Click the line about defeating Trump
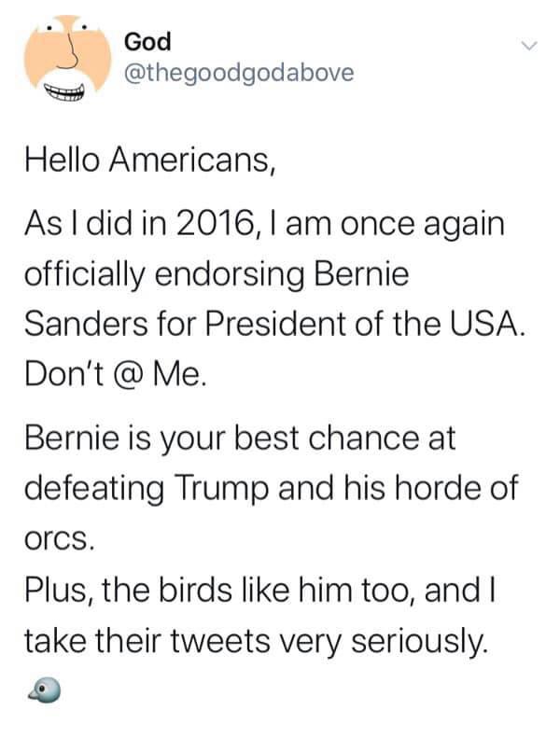Image resolution: width=560 pixels, height=738 pixels. (272, 488)
